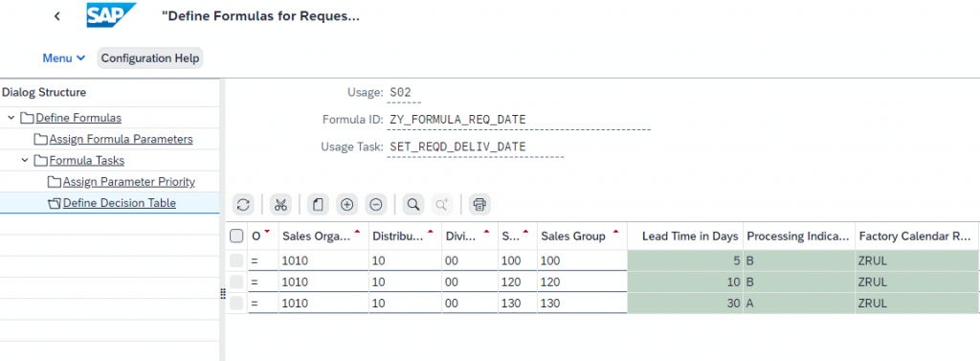
Task: Click the Define Decision Table link
Action: pyautogui.click(x=120, y=203)
